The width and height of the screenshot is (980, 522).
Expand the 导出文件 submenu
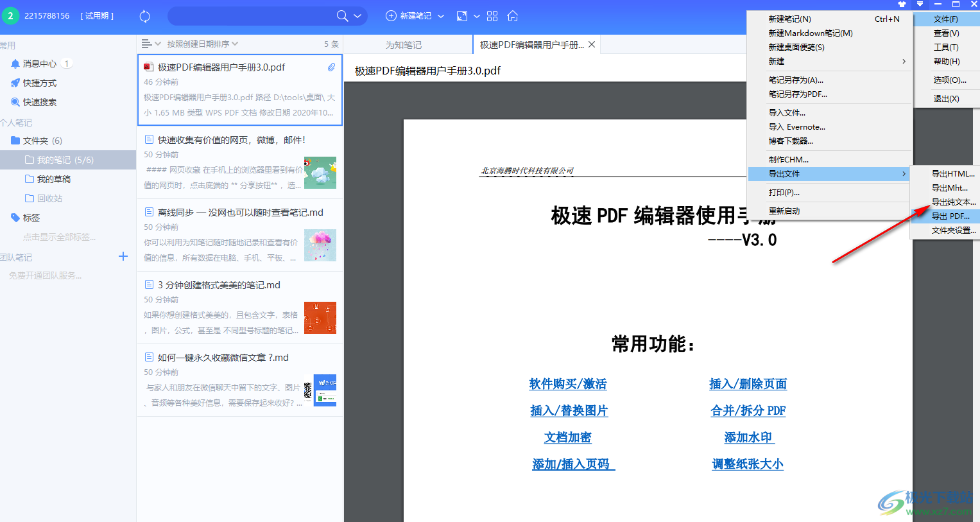tap(830, 174)
